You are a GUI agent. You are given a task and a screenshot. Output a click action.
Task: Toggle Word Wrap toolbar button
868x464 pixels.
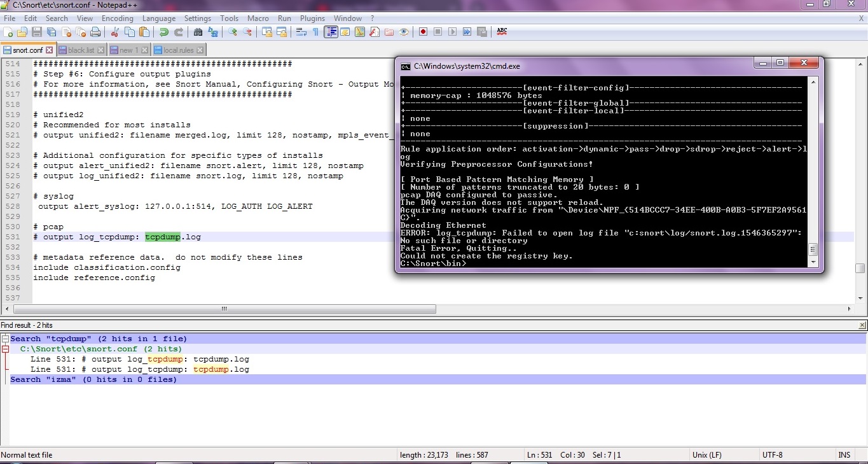tap(301, 32)
